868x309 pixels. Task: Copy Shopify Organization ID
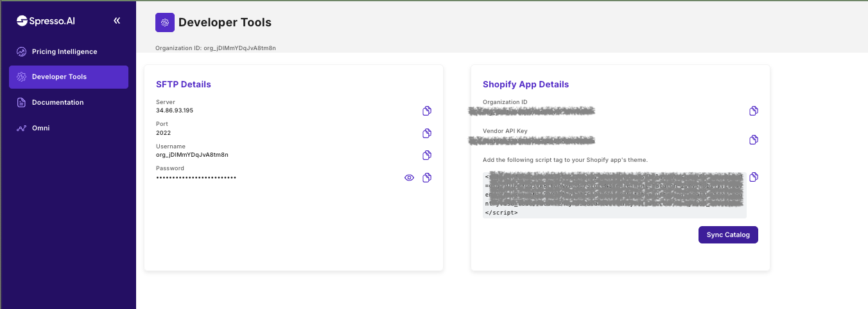coord(754,111)
